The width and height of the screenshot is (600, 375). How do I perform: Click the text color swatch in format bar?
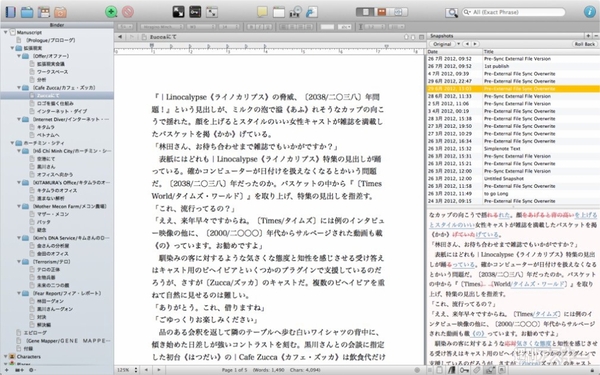(327, 27)
